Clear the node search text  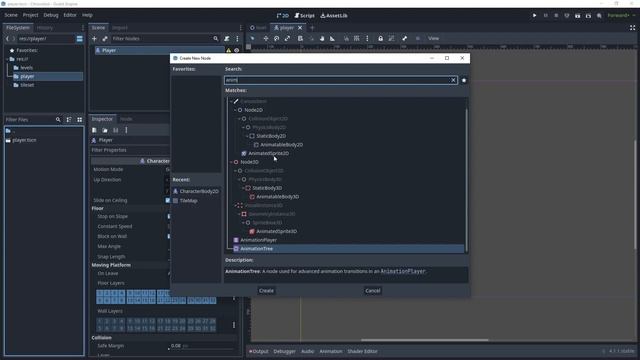[x=453, y=80]
